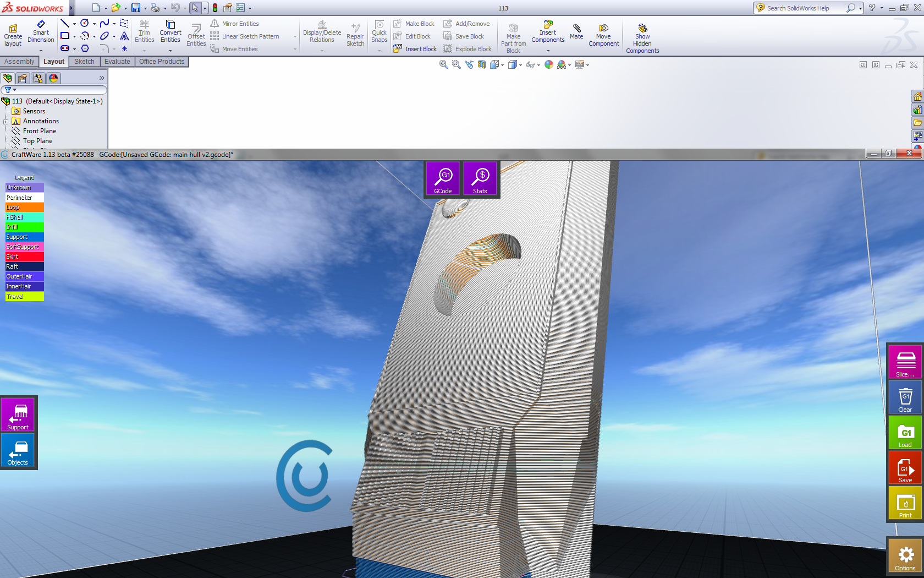Select the Spline sketch tool
This screenshot has height=578, width=924.
pyautogui.click(x=105, y=23)
